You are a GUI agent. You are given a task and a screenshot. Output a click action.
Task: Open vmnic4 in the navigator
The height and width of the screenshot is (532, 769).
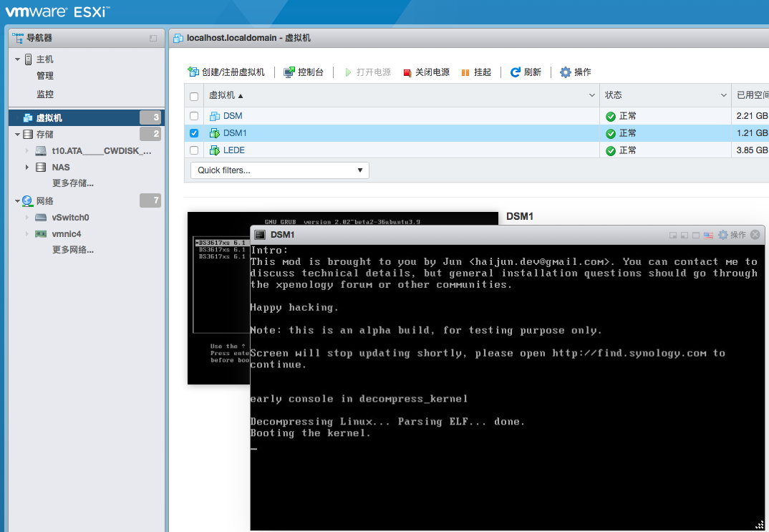[67, 234]
